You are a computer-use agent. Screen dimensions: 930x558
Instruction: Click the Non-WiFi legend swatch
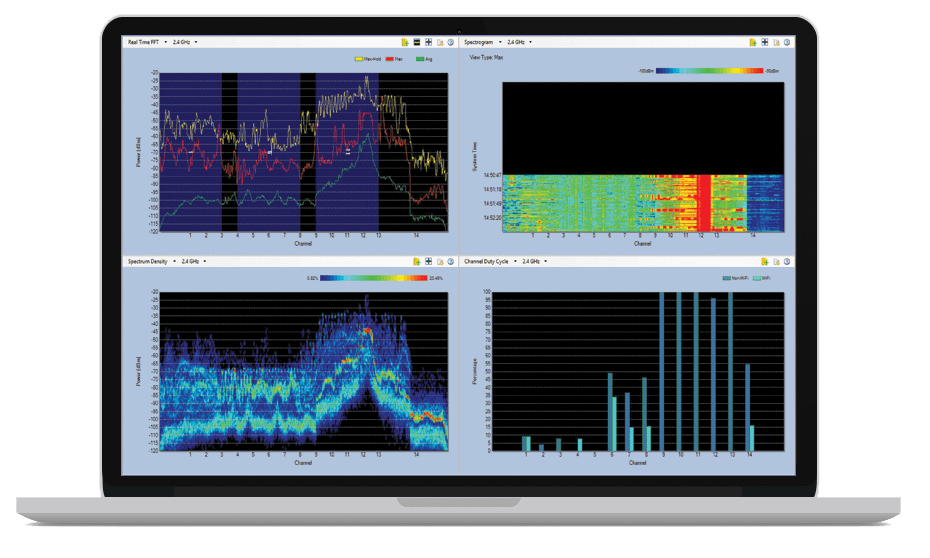pos(727,278)
